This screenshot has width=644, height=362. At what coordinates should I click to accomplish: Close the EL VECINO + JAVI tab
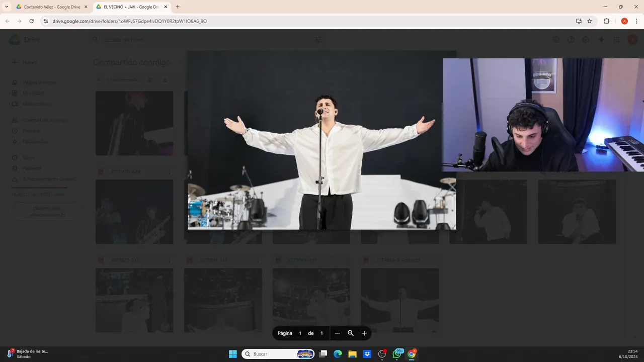tap(166, 7)
